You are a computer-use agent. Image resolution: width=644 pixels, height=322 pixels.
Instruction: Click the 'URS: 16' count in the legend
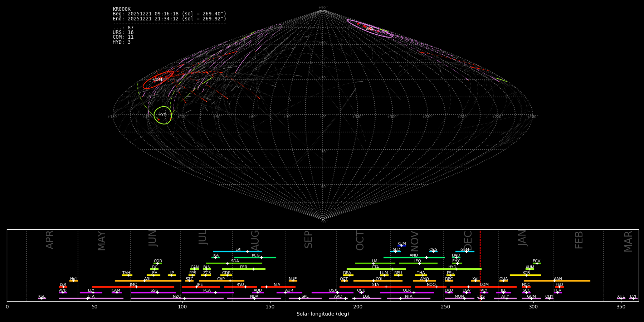tap(123, 33)
